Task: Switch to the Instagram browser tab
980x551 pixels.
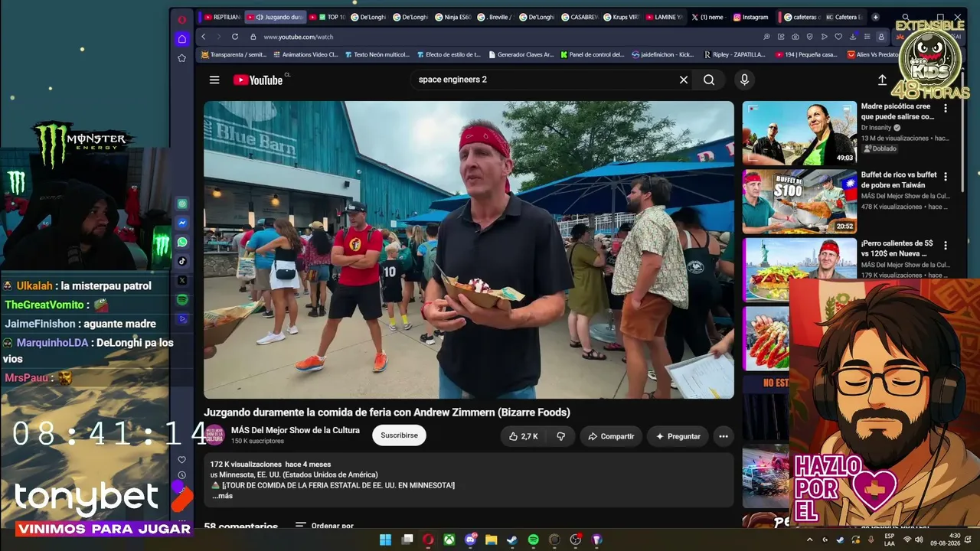Action: point(750,17)
